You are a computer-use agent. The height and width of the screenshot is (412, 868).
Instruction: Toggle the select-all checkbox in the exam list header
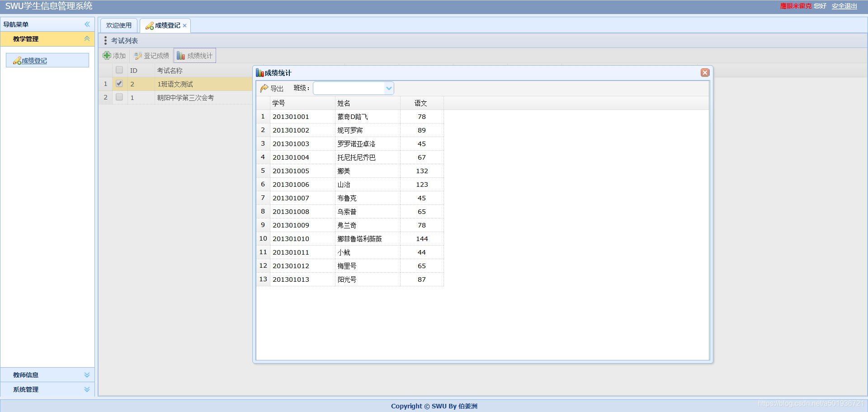(119, 70)
